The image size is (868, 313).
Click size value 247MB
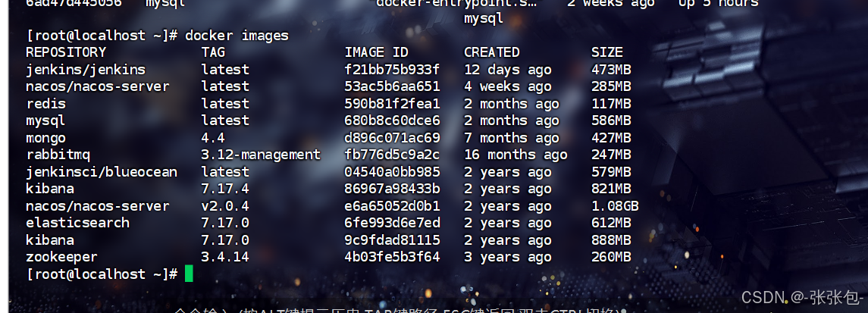pyautogui.click(x=611, y=155)
